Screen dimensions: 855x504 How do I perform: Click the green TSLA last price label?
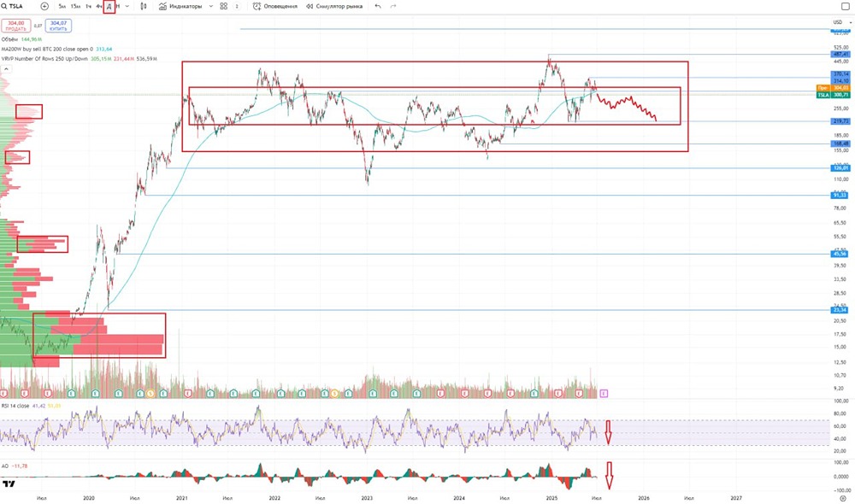pyautogui.click(x=833, y=95)
